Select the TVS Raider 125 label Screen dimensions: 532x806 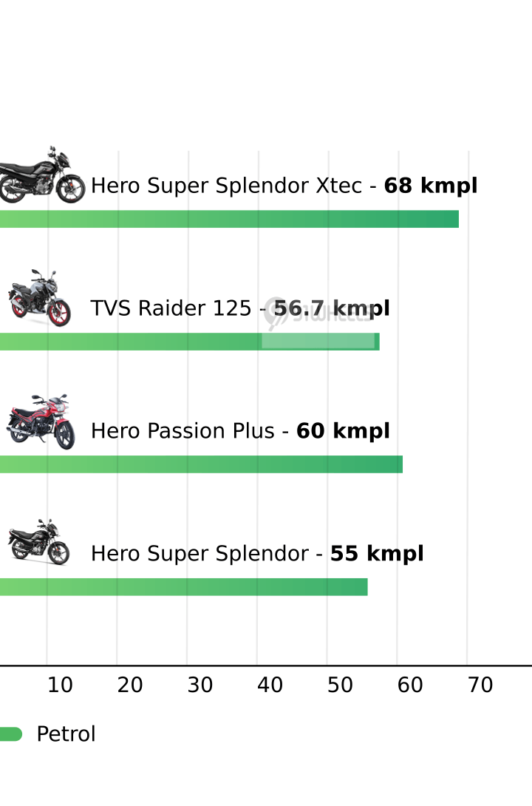coord(171,308)
